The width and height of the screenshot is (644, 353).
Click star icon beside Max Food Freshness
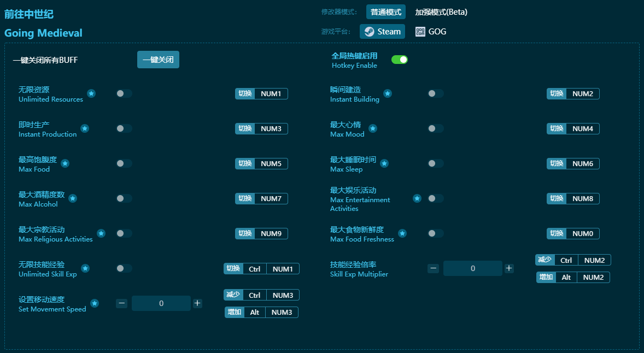pos(402,233)
